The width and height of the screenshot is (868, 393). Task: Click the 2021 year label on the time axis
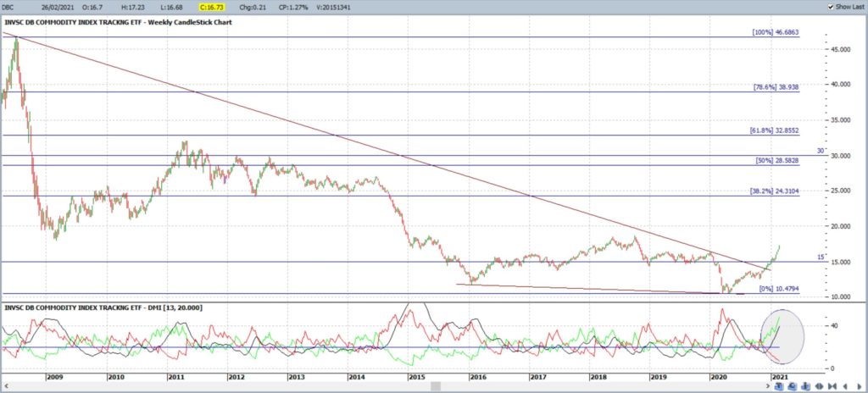(x=779, y=377)
